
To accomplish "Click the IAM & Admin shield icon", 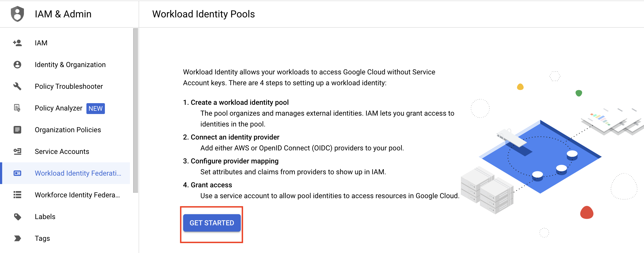I will pyautogui.click(x=17, y=14).
